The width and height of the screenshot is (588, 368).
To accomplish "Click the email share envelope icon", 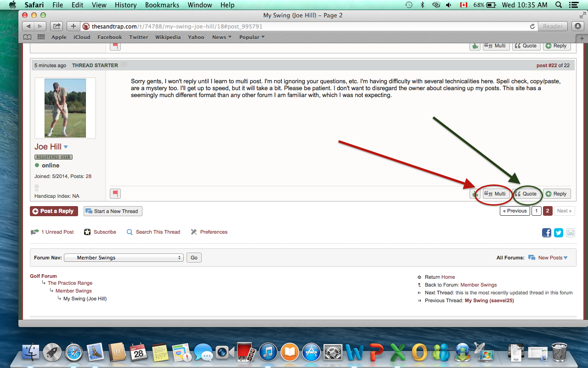I will 571,233.
